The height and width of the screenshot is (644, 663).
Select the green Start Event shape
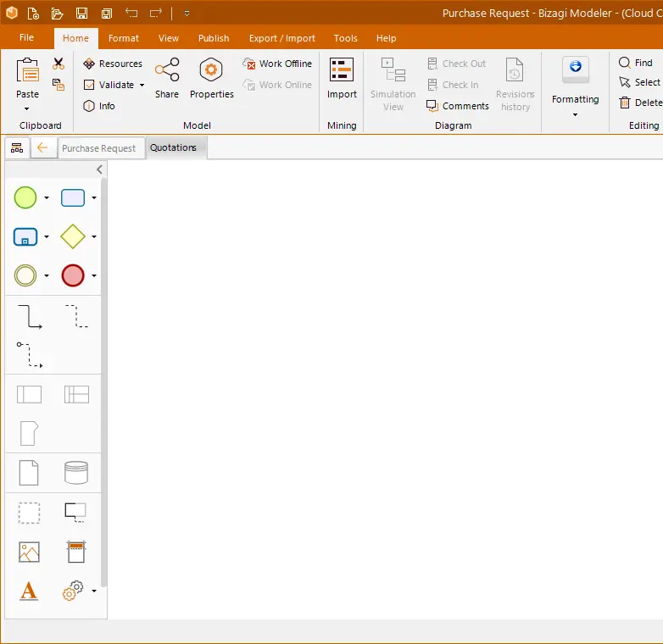coord(25,197)
